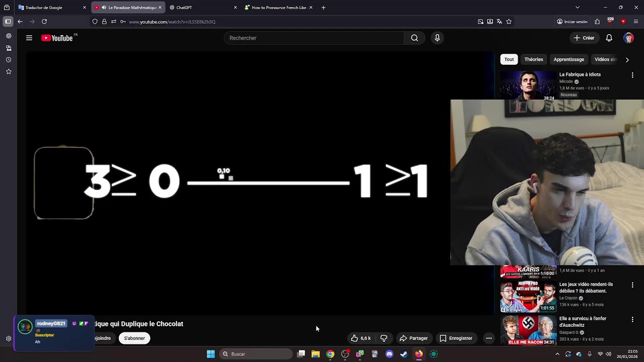
Task: Open the YouTube account avatar menu
Action: tap(628, 38)
